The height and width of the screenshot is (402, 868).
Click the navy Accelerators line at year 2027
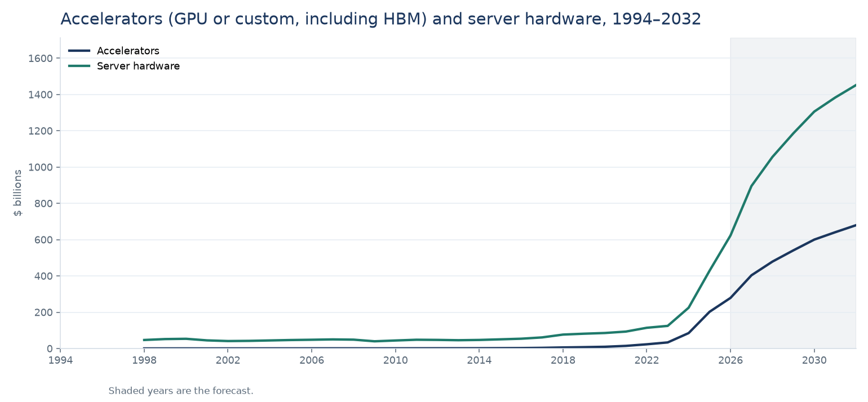751,275
